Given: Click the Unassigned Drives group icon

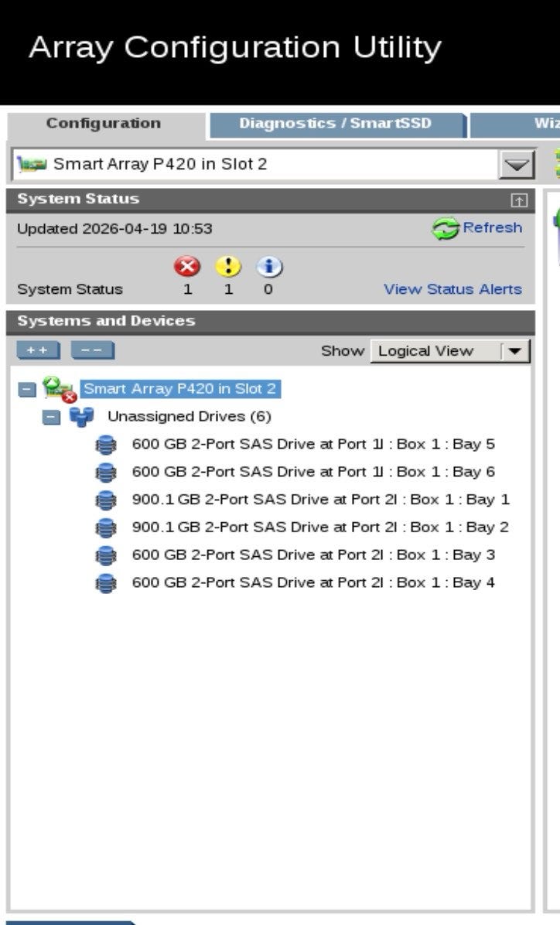Looking at the screenshot, I should (x=81, y=417).
